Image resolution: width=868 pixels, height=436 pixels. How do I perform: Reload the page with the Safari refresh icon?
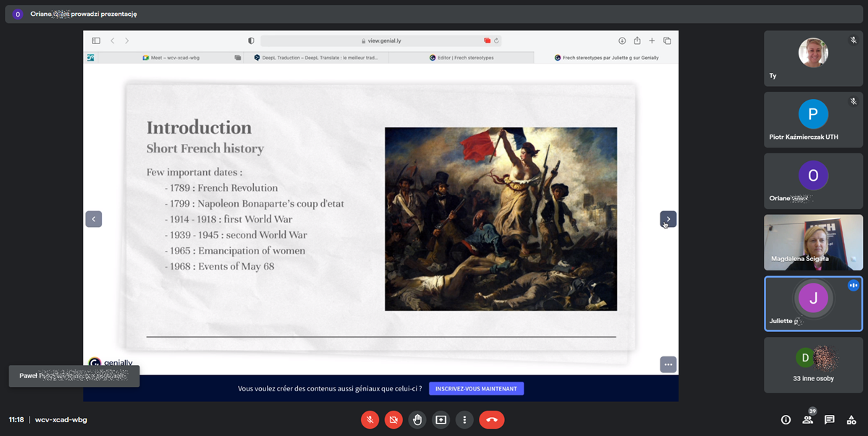(x=497, y=41)
